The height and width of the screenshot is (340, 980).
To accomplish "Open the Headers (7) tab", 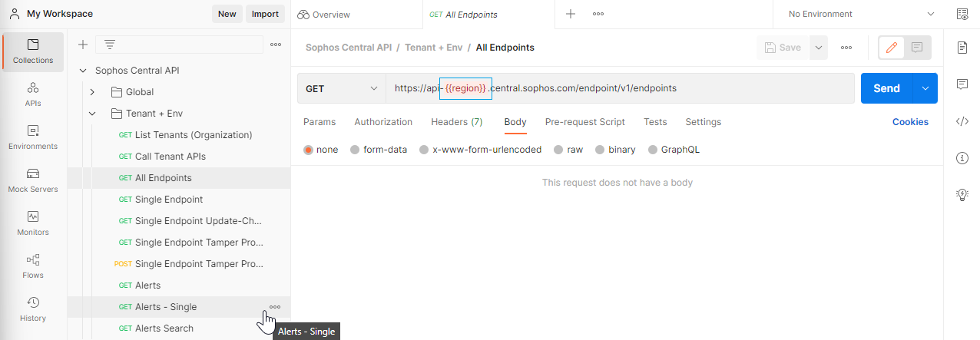I will (x=457, y=122).
